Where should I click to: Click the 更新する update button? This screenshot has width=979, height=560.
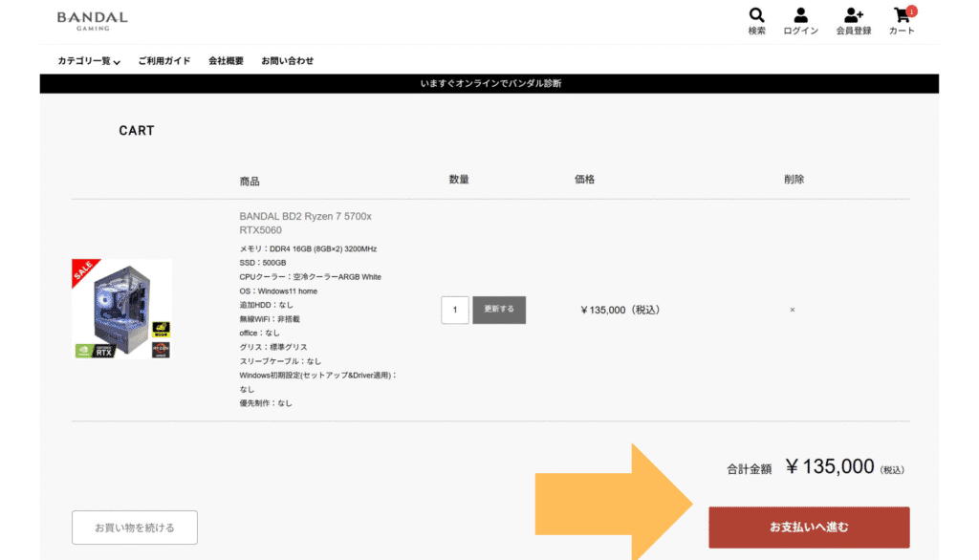[499, 310]
